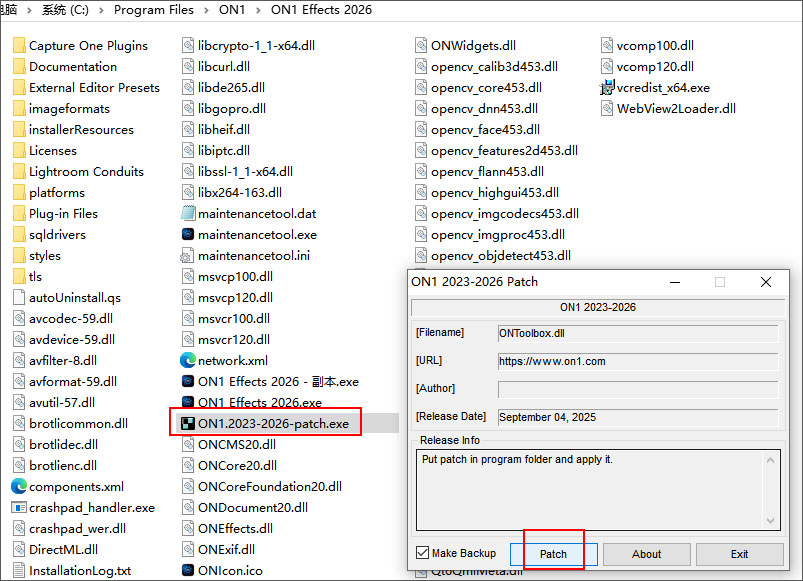Select the ONExif.dll file name
This screenshot has width=803, height=581.
(226, 549)
